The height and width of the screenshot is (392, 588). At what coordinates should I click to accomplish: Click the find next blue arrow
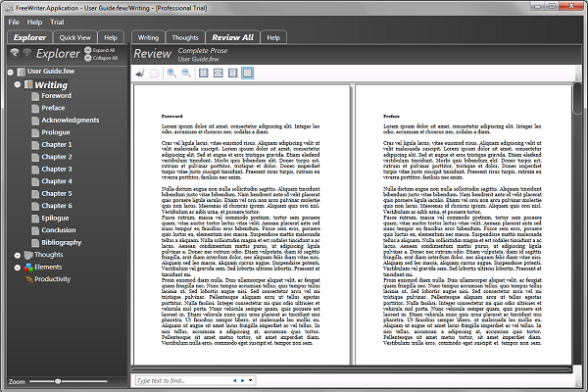tap(243, 380)
